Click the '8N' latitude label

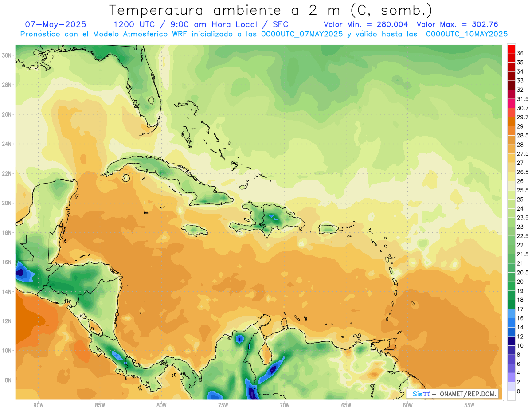(x=9, y=380)
